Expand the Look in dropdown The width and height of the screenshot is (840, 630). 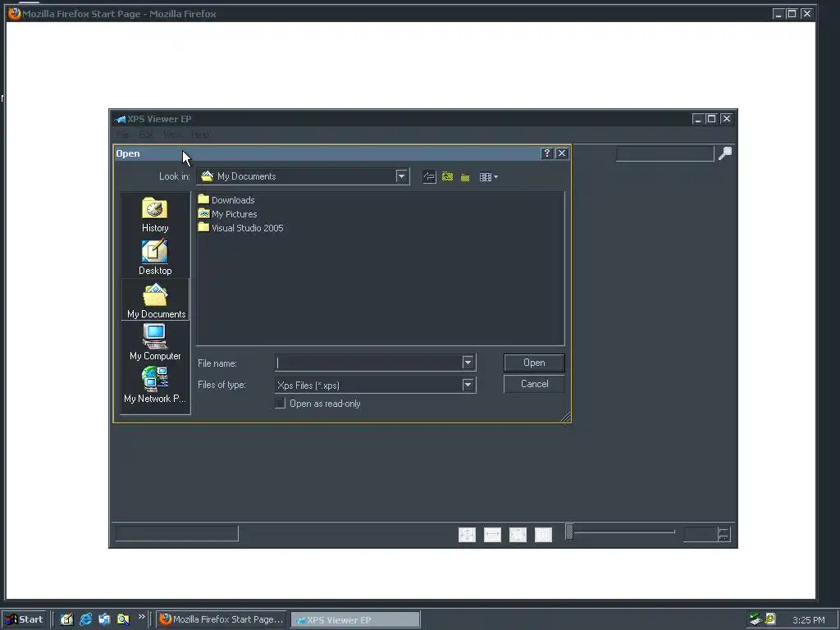(x=401, y=176)
